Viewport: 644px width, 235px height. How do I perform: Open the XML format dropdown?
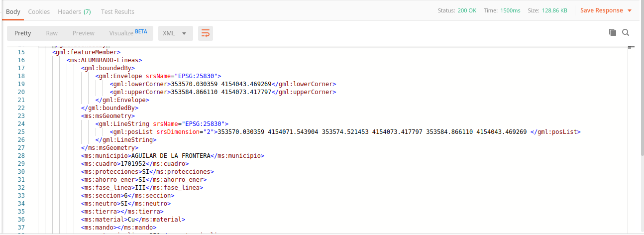click(176, 33)
